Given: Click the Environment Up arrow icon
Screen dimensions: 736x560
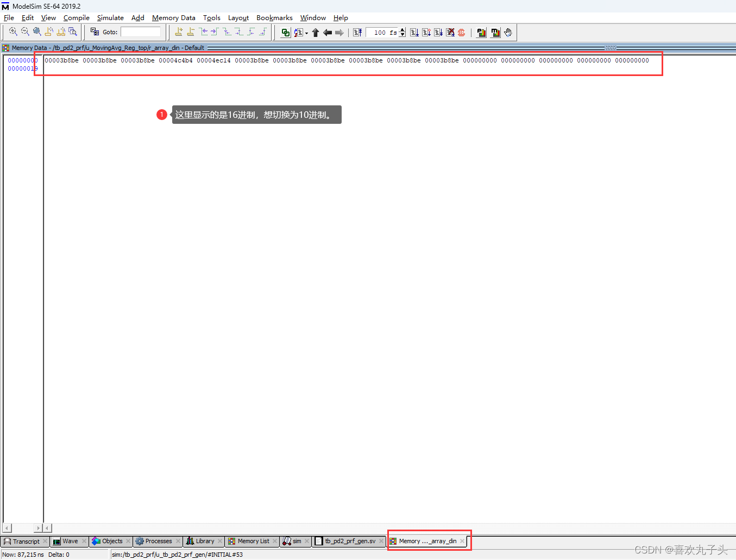Looking at the screenshot, I should 315,32.
